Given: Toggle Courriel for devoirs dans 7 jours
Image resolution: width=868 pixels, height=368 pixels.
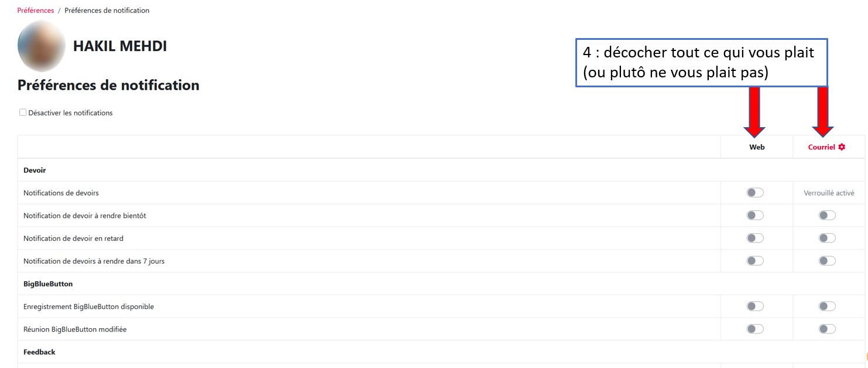Looking at the screenshot, I should point(827,261).
